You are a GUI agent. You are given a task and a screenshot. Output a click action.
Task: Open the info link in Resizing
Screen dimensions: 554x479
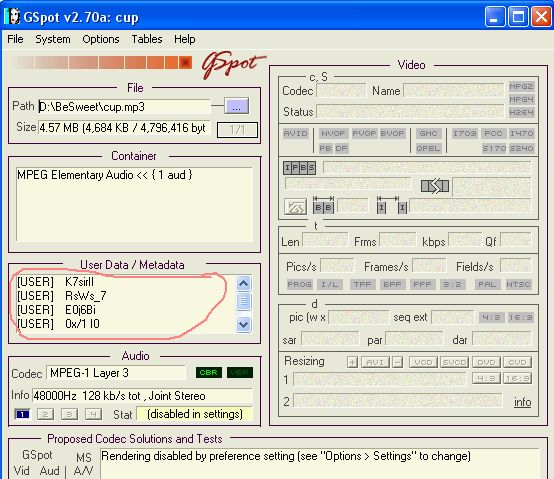click(523, 402)
